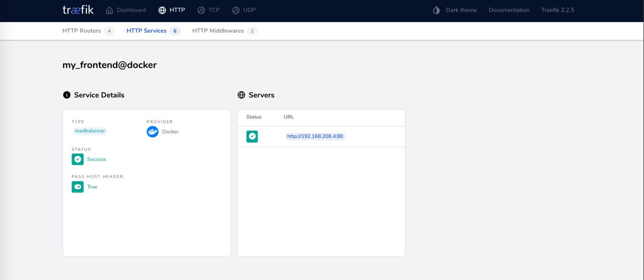Click the Docker provider label
The height and width of the screenshot is (280, 644).
(x=170, y=131)
